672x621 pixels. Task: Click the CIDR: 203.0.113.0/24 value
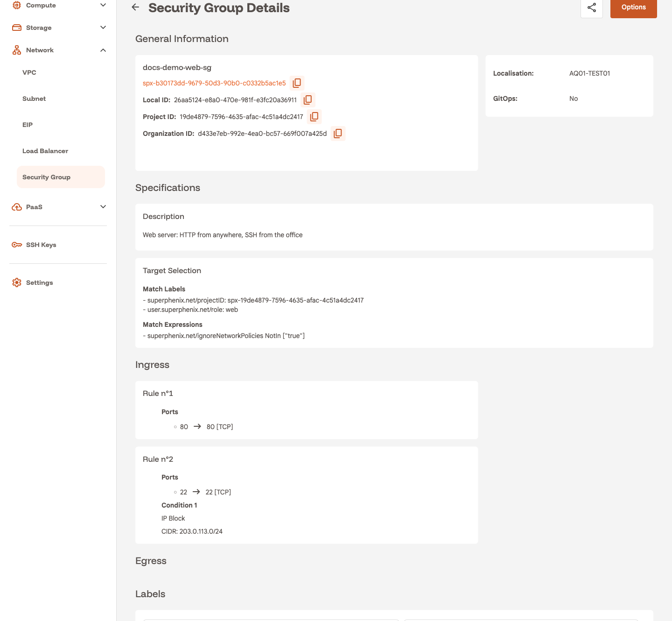pyautogui.click(x=192, y=531)
